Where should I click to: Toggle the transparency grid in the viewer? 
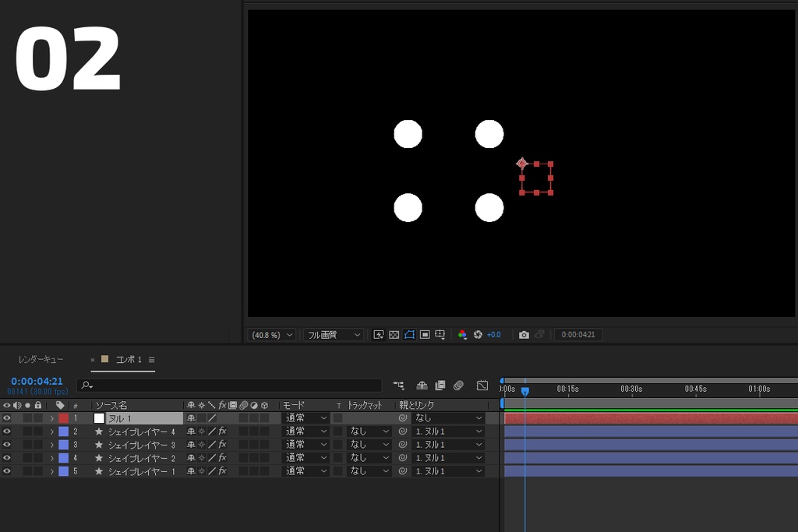(x=394, y=334)
